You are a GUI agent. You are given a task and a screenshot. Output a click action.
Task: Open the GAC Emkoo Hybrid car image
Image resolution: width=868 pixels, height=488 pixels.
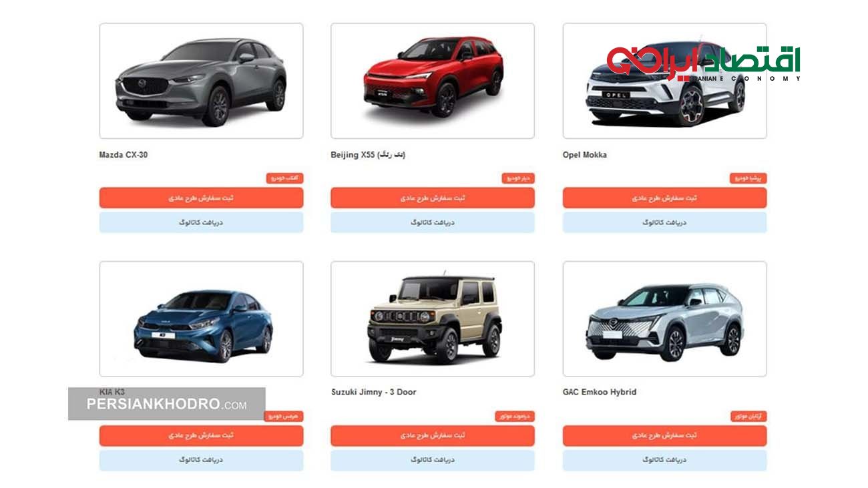pos(664,318)
